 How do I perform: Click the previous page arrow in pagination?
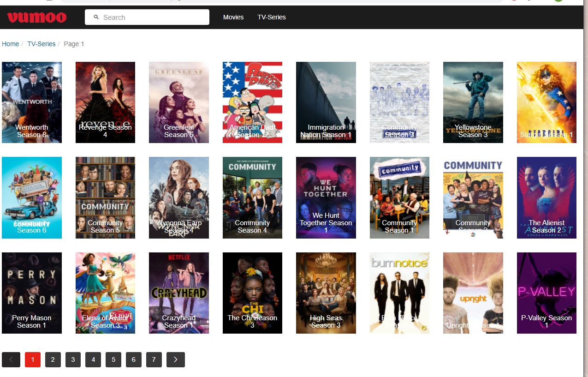click(11, 360)
